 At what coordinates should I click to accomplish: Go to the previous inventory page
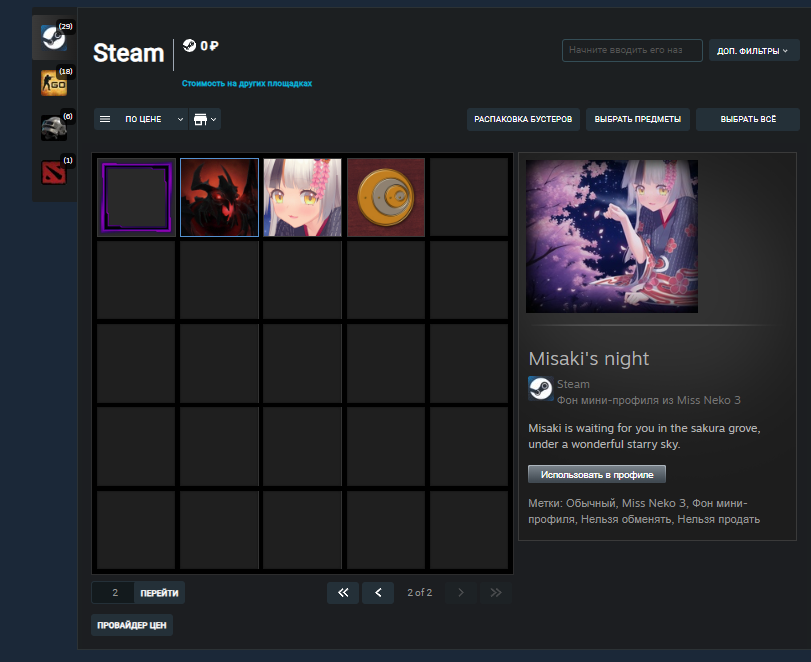pyautogui.click(x=378, y=593)
